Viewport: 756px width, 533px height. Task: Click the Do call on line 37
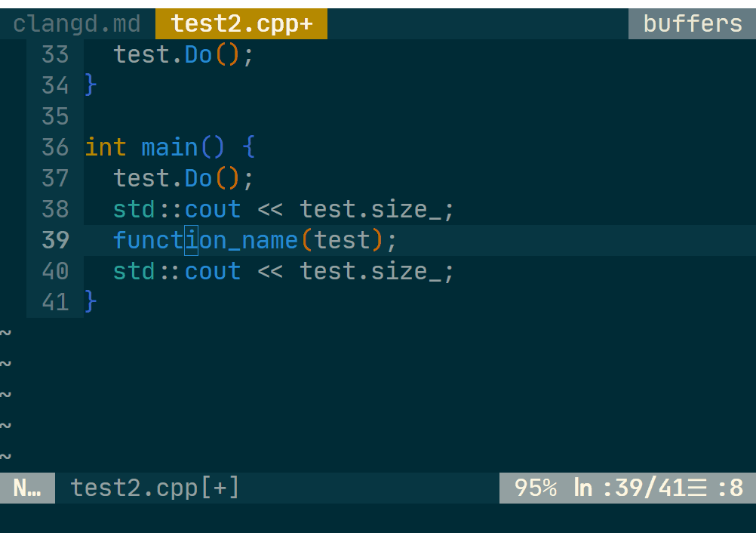(x=198, y=178)
